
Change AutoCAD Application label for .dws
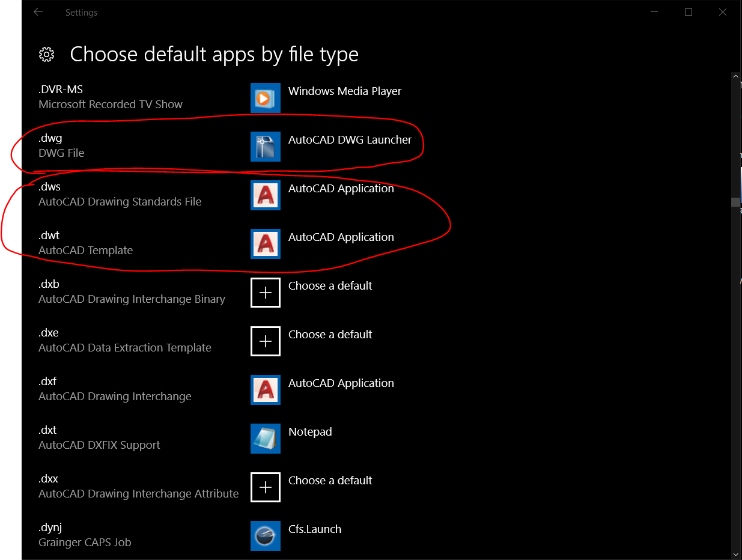[341, 189]
